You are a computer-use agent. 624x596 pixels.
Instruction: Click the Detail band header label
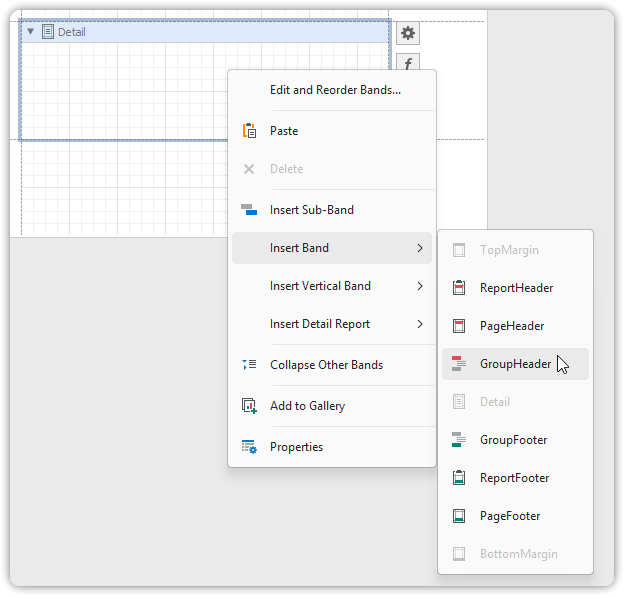(x=71, y=32)
